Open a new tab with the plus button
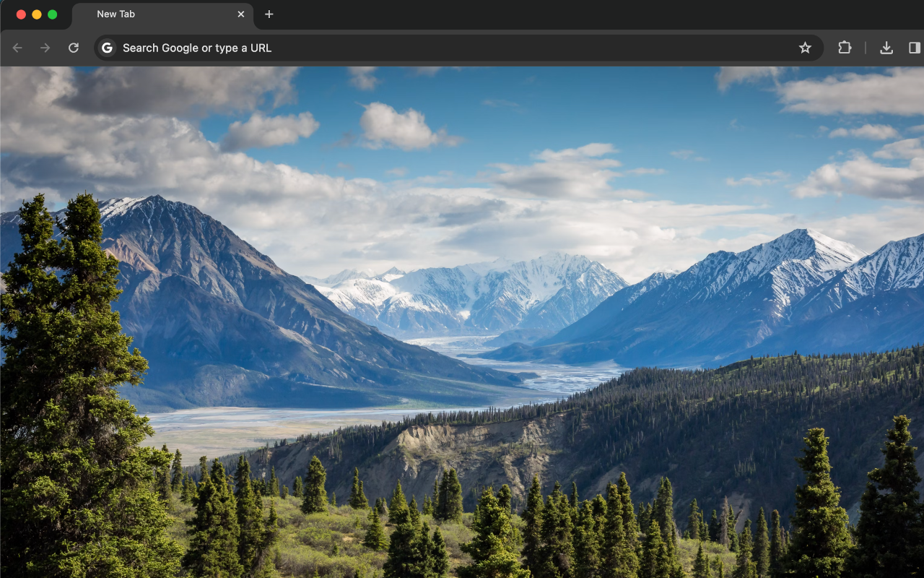 [269, 14]
